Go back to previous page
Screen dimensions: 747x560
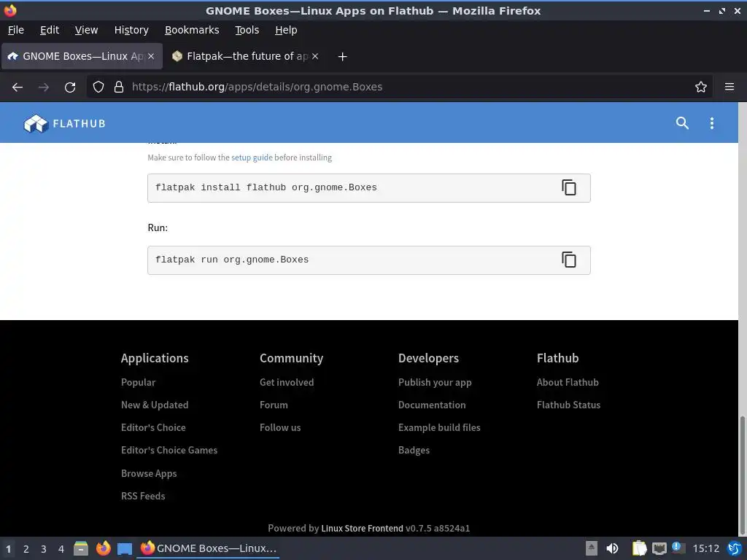coord(18,87)
